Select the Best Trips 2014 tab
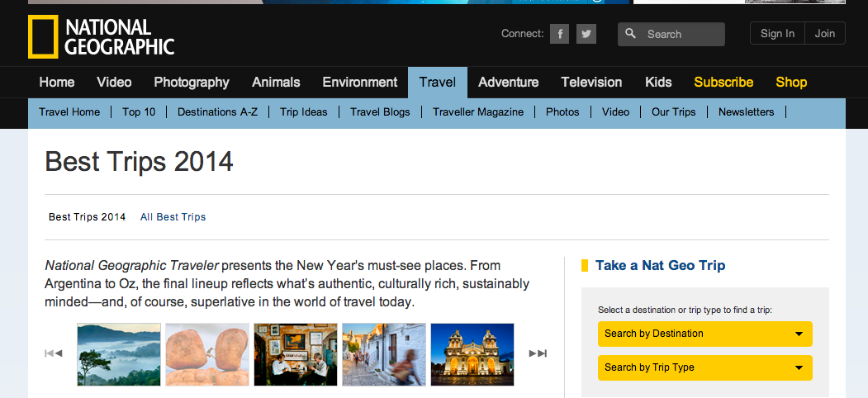The image size is (868, 398). pos(87,217)
